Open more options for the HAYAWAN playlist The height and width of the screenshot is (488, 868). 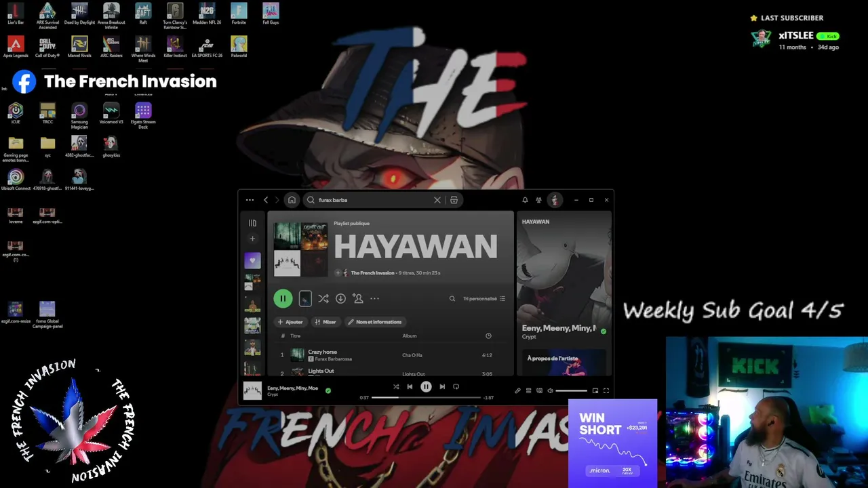(x=374, y=298)
